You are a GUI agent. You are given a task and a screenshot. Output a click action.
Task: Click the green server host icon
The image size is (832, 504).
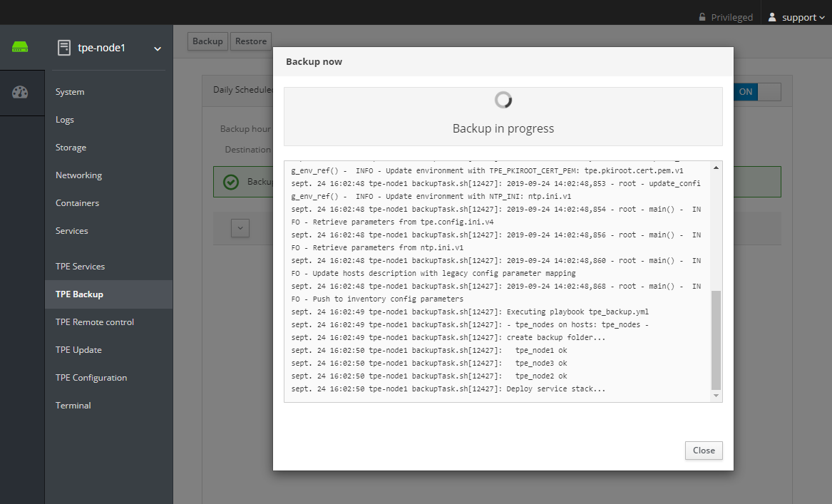20,48
